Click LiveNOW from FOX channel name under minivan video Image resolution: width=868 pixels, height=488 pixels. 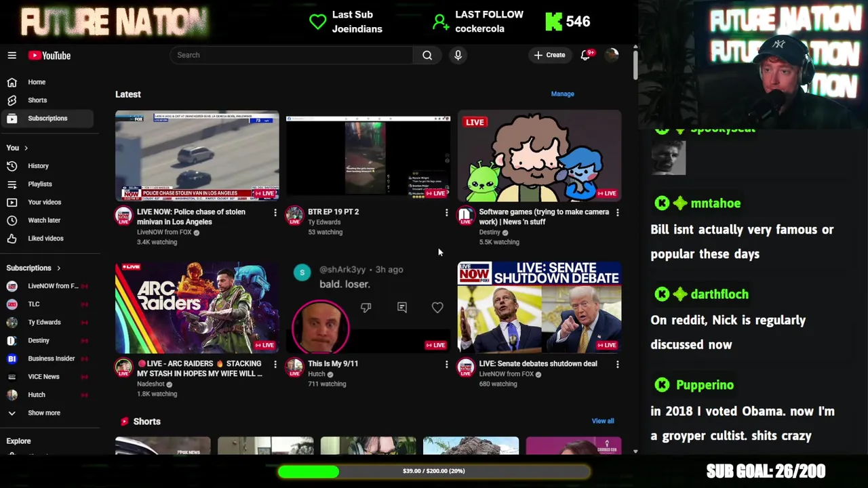coord(164,232)
